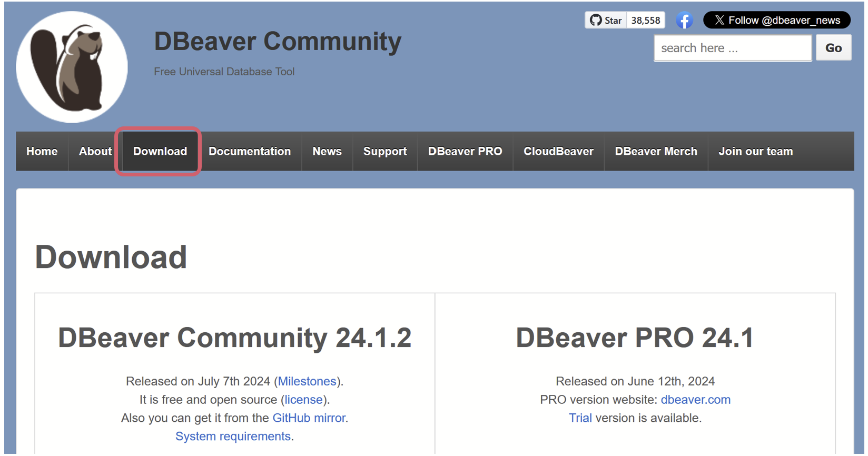Click the 'Free Universal Database Tool' tagline

click(x=224, y=72)
